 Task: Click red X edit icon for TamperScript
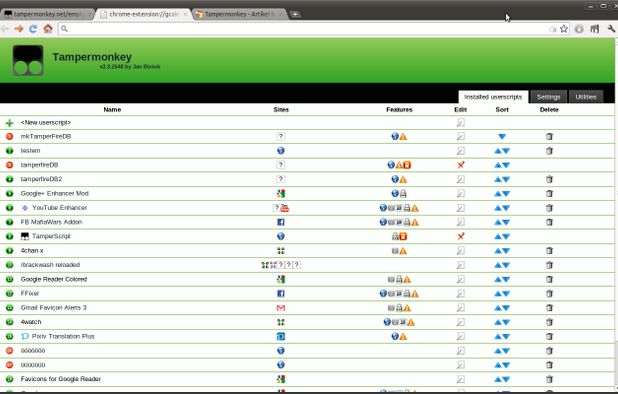(x=460, y=236)
